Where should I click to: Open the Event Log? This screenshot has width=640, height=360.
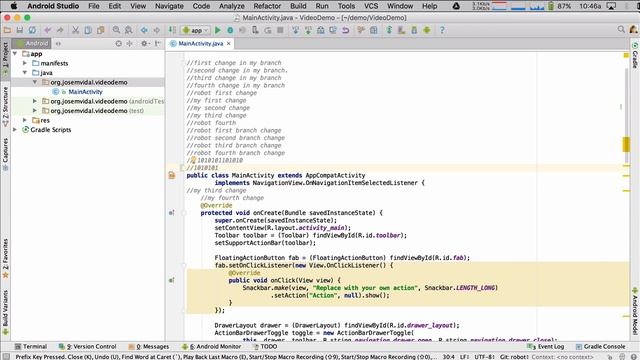click(x=546, y=347)
